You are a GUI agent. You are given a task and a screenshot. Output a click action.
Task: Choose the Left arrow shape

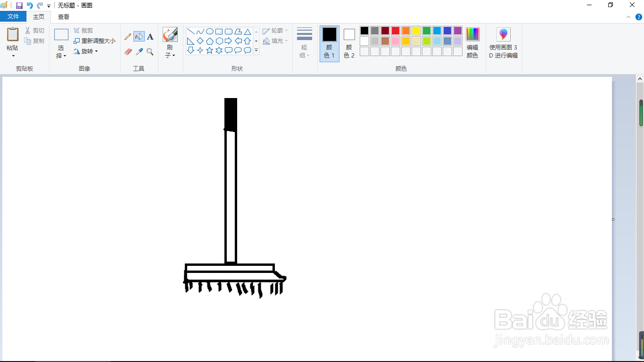(238, 41)
